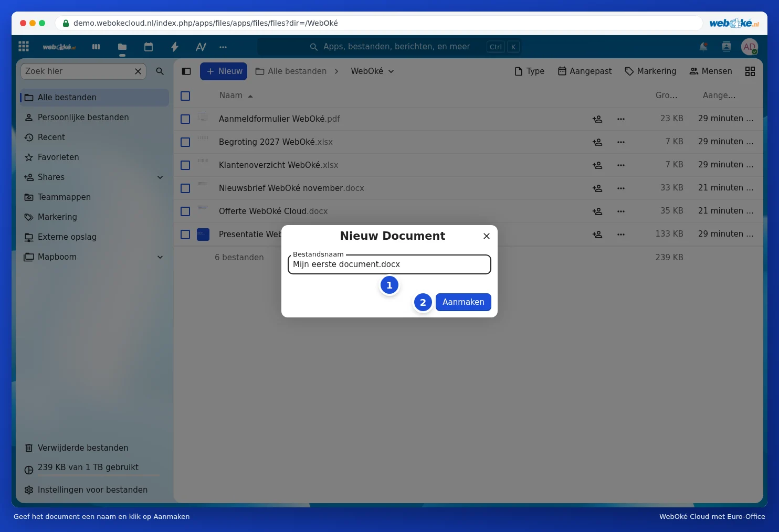Screen dimensions: 779x532
Task: Click the global search bar
Action: (389, 47)
